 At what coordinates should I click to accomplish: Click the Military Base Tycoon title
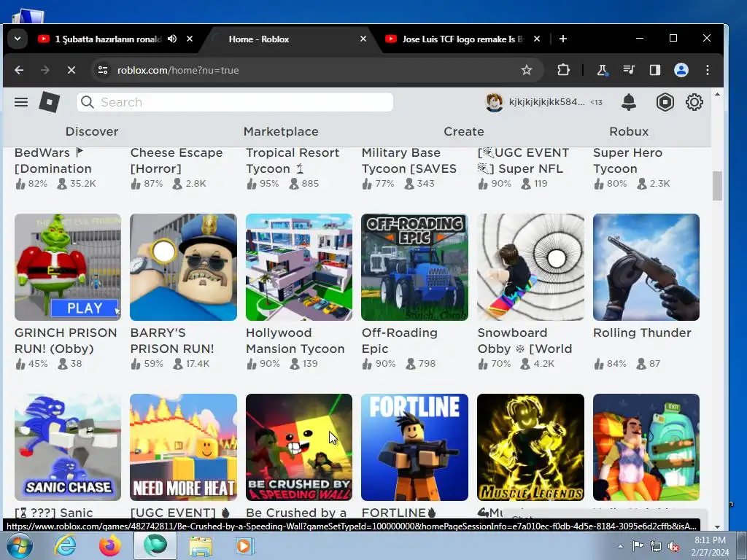point(409,161)
